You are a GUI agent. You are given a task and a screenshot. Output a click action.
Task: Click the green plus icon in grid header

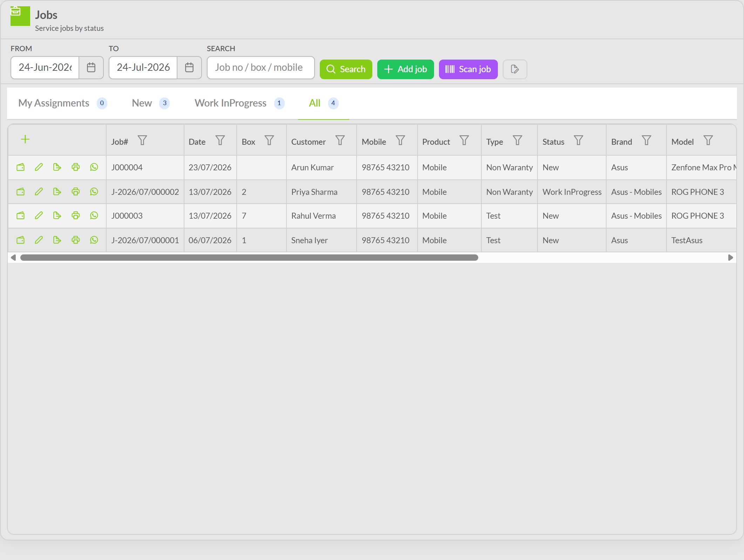point(25,139)
